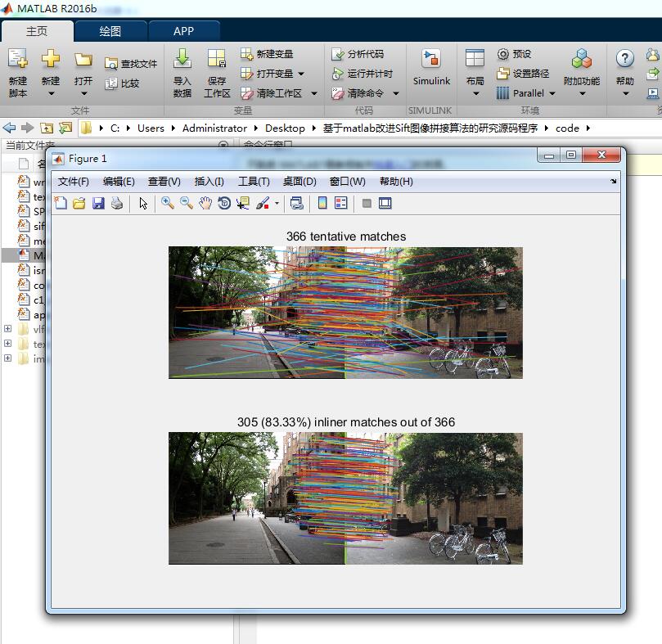Expand the 清除命令 dropdown arrow
The width and height of the screenshot is (662, 644).
pos(396,93)
